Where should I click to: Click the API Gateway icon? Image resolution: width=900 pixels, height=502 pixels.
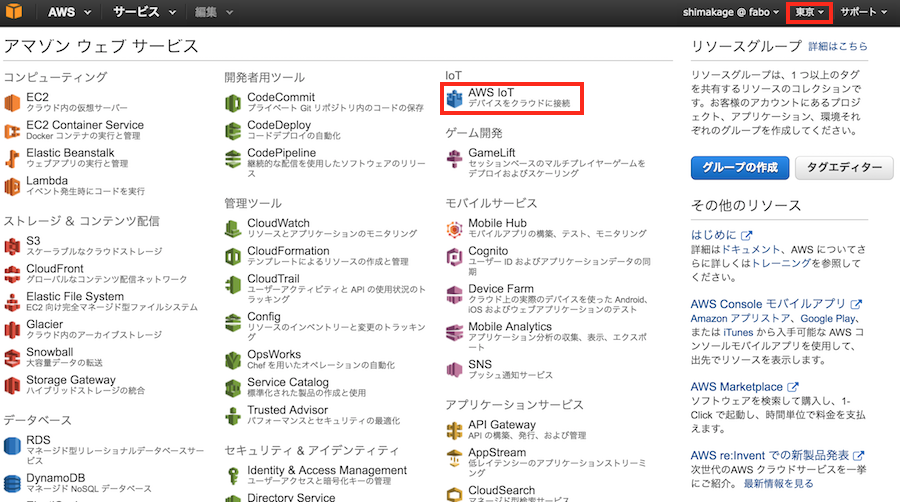point(455,431)
